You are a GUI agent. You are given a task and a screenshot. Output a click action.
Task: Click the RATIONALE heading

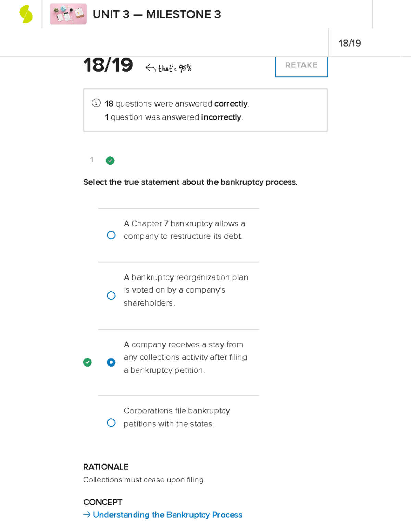click(x=106, y=467)
